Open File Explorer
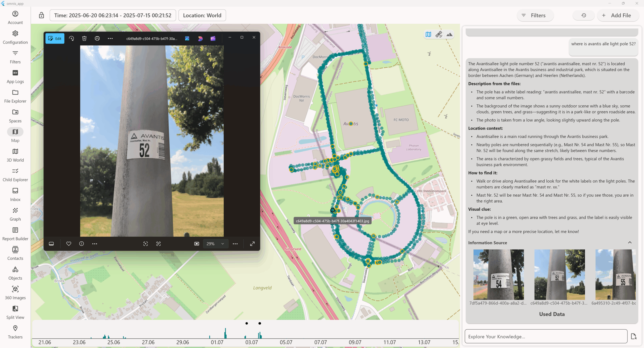 (x=15, y=96)
